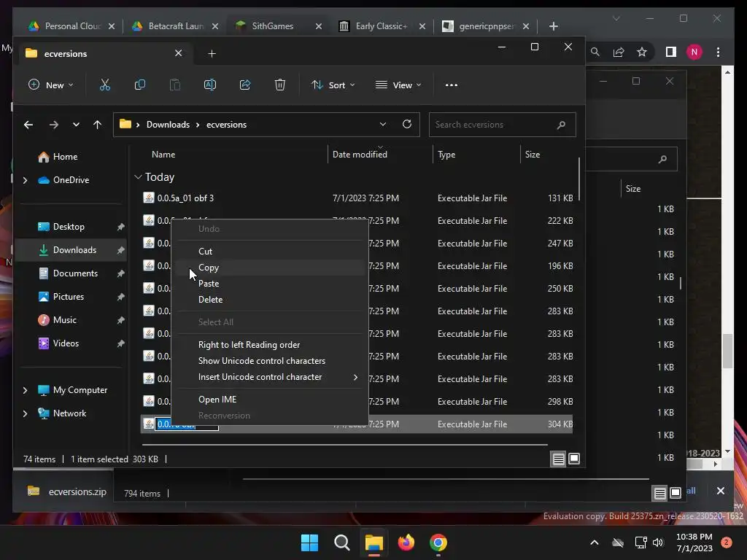747x560 pixels.
Task: Click the Copy toolbar icon in Explorer
Action: [139, 85]
